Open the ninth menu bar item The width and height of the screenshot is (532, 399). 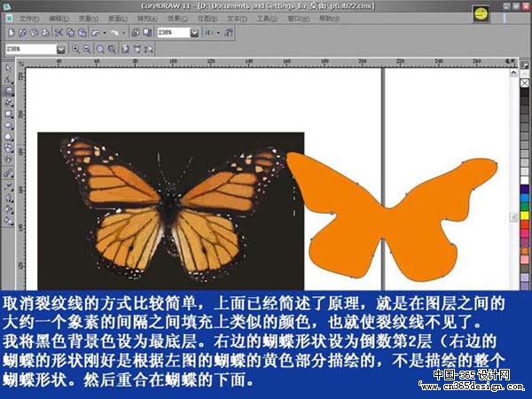coord(267,19)
